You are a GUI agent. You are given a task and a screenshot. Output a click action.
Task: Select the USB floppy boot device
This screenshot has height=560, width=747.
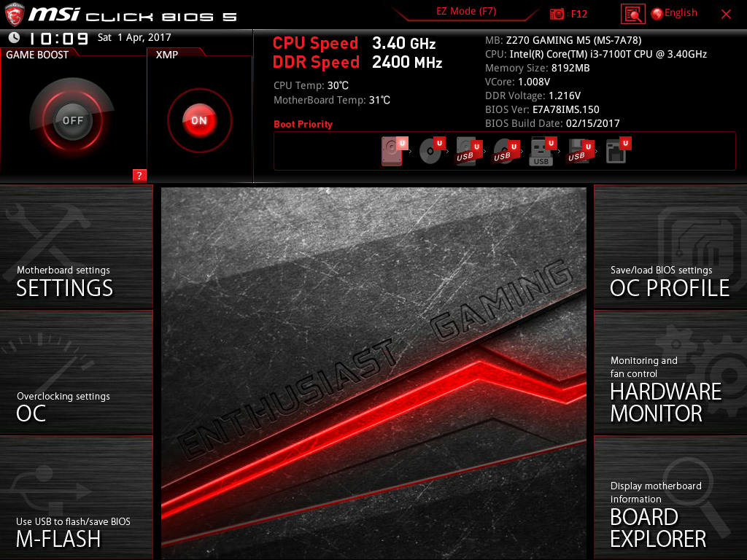coord(580,152)
